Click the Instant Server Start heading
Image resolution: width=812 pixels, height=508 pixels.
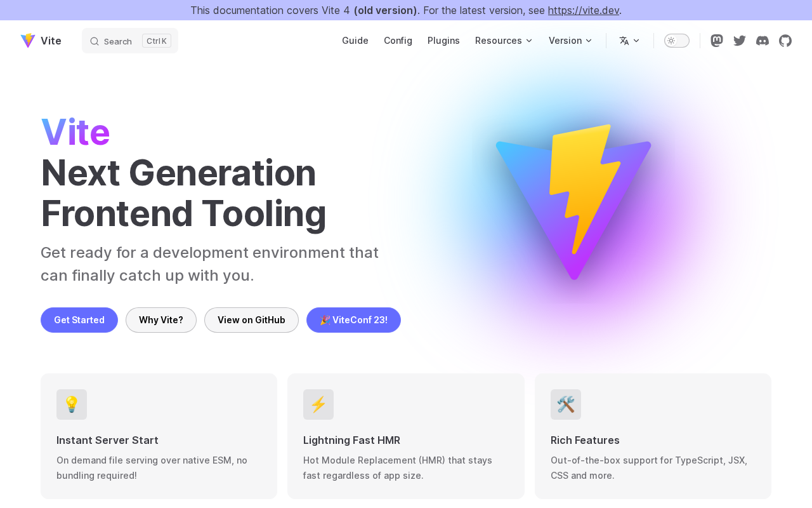(107, 440)
